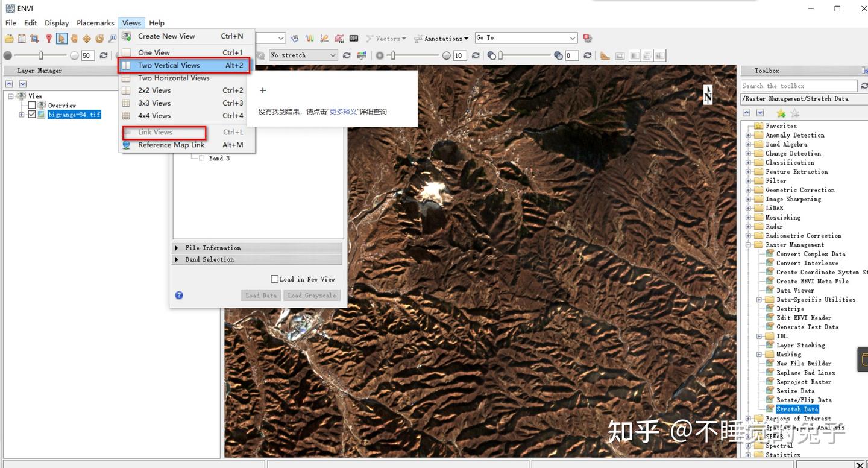The image size is (868, 468).
Task: Select the Pan tool in the toolbar
Action: pos(75,38)
